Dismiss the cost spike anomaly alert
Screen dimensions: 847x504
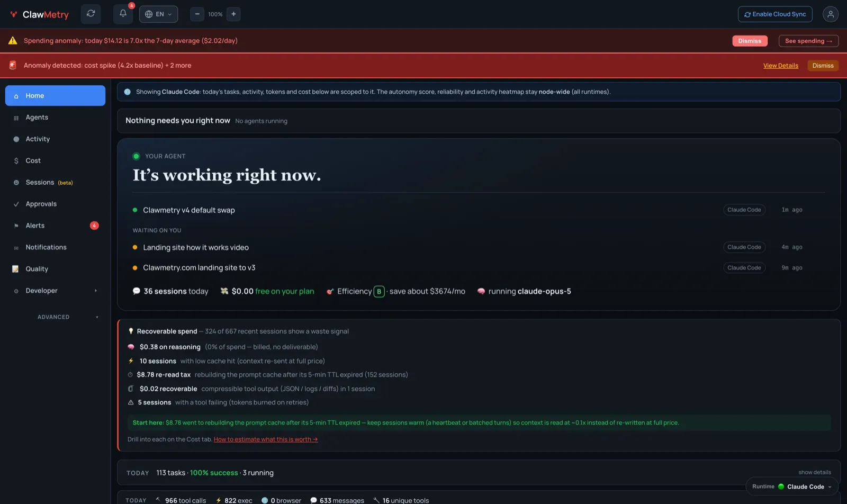(x=823, y=66)
